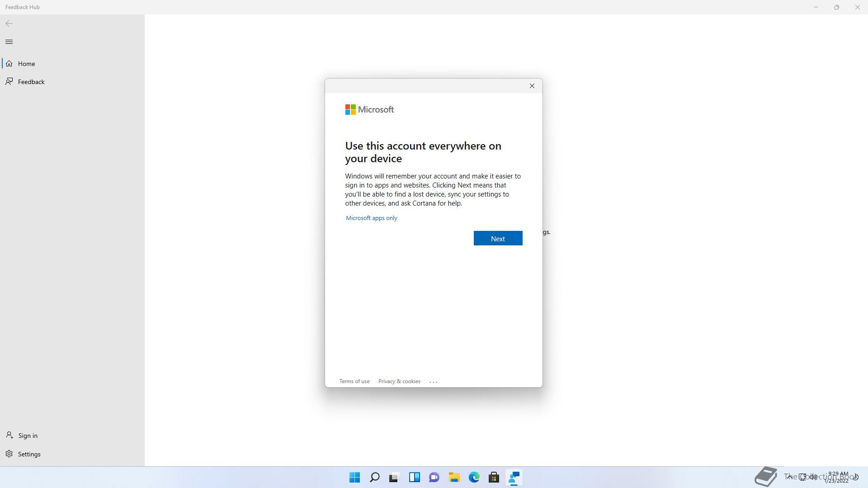The height and width of the screenshot is (488, 868).
Task: Open File Explorer from the taskbar
Action: (x=454, y=477)
